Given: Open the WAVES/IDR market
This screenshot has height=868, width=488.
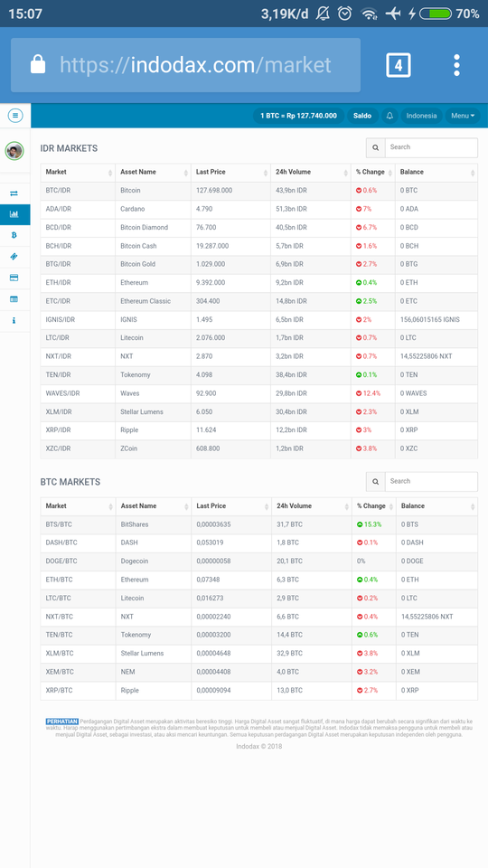Looking at the screenshot, I should pos(259,393).
